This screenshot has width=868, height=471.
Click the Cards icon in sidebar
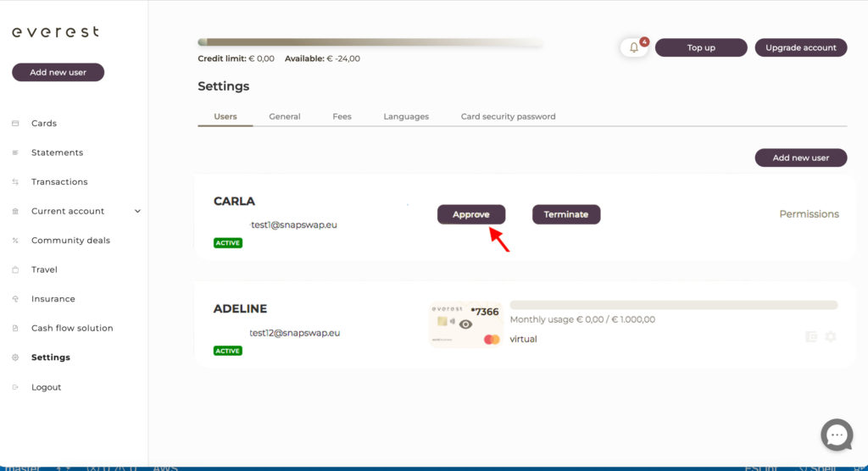click(15, 124)
